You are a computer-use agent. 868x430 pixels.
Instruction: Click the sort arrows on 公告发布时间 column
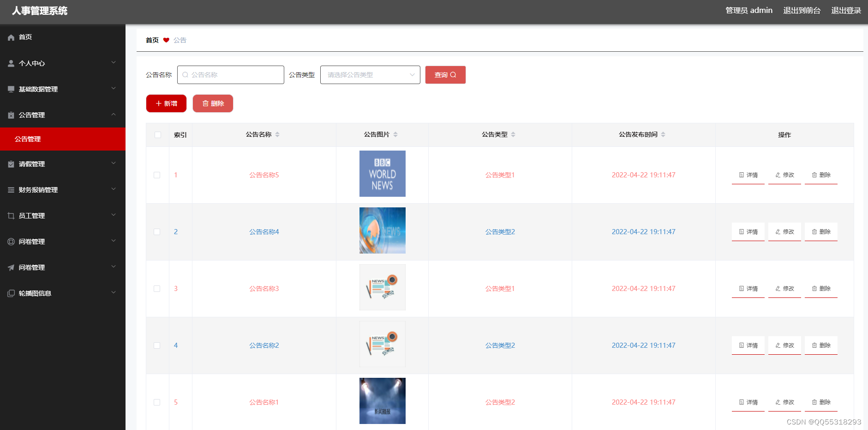pyautogui.click(x=663, y=134)
